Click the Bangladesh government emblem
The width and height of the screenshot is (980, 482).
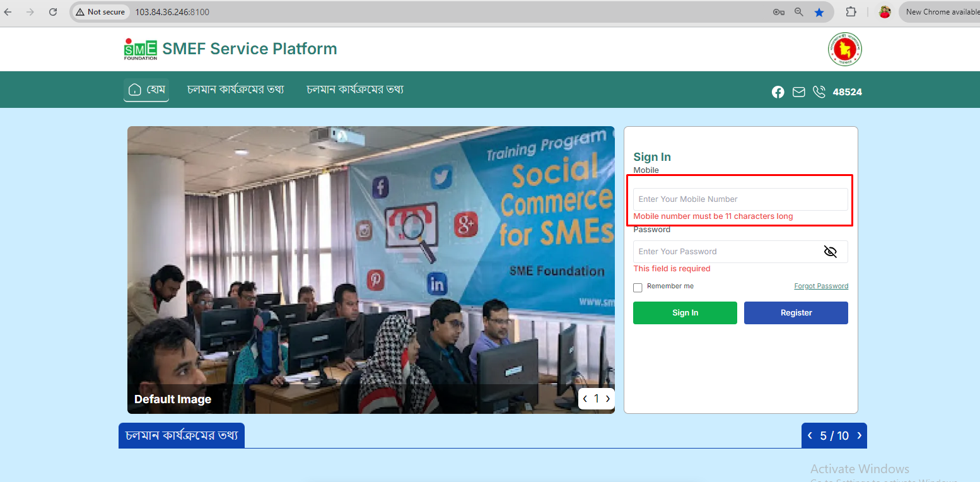[x=845, y=49]
